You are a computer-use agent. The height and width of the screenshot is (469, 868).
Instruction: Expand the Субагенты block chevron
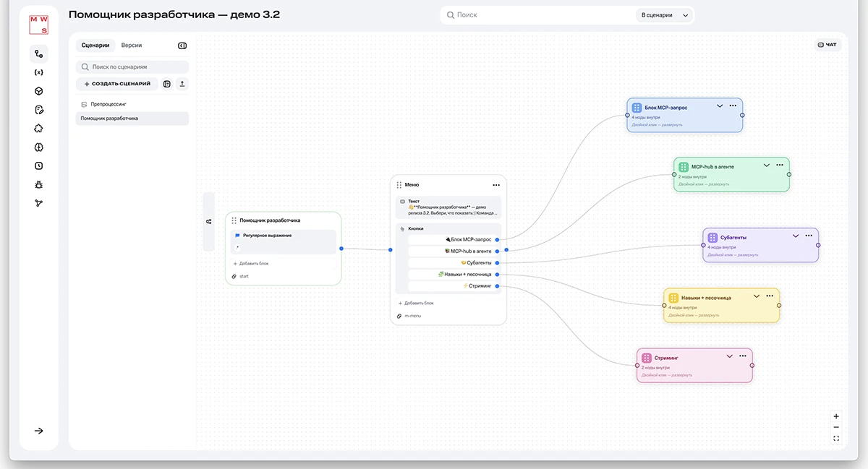click(x=796, y=236)
